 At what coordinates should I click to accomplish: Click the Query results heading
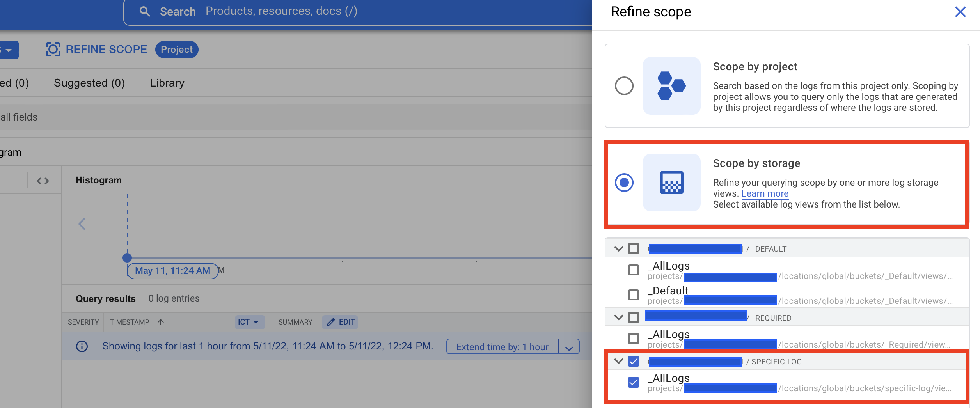click(106, 299)
